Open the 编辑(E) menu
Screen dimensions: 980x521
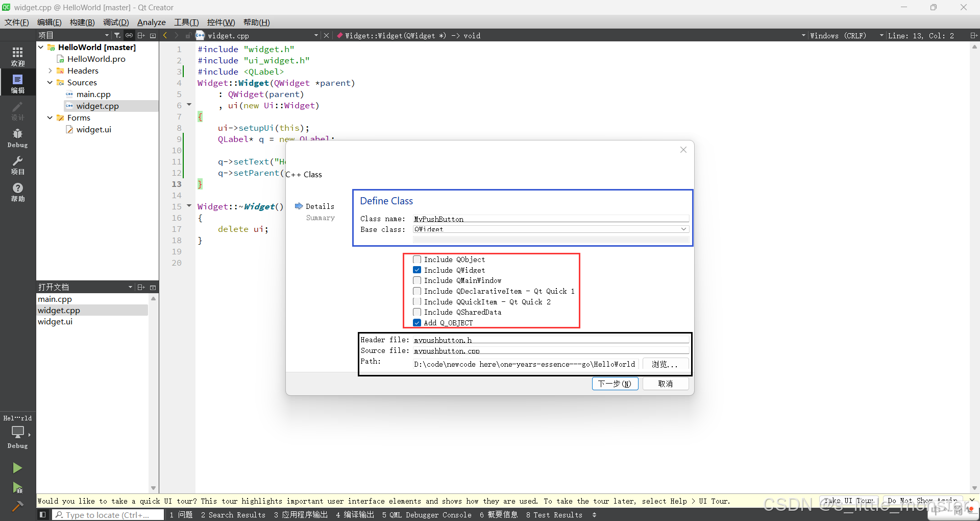click(50, 22)
